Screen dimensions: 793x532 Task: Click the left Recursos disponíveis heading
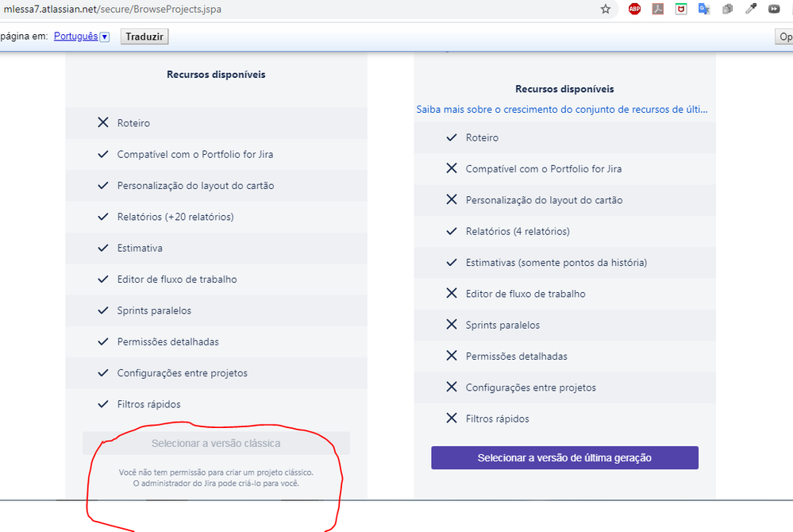pos(216,75)
